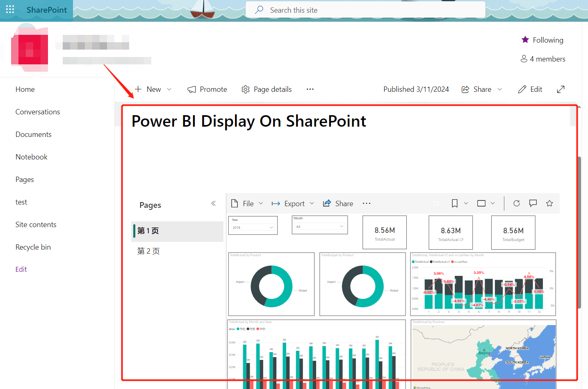Open more options ellipsis in the report toolbar

tap(366, 203)
